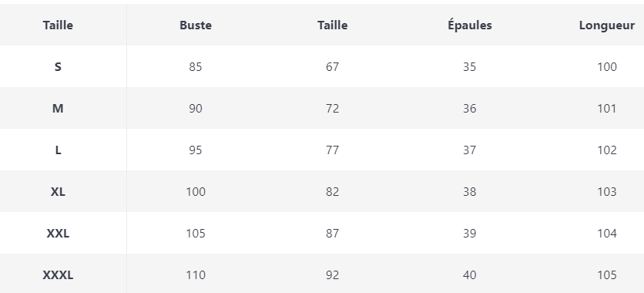The height and width of the screenshot is (293, 644).
Task: Select the XXXL size row label
Action: pyautogui.click(x=58, y=275)
